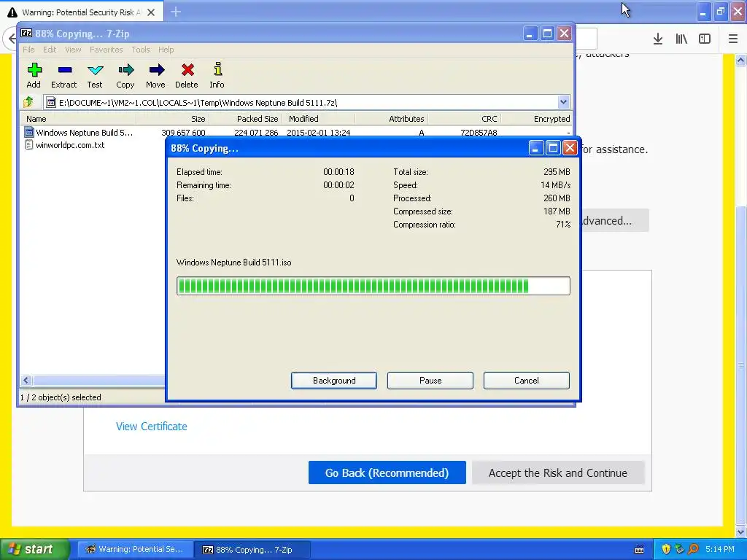
Task: Click the Firefox page scrollbar down arrow
Action: (x=740, y=532)
